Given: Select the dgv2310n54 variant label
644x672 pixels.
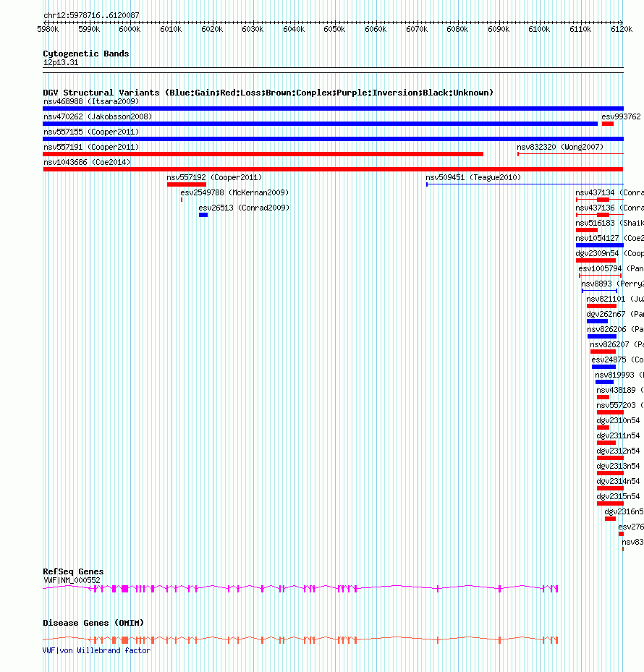Looking at the screenshot, I should pyautogui.click(x=618, y=420).
